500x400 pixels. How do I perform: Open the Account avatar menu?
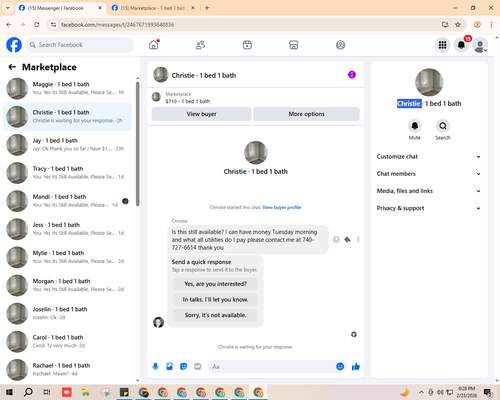480,45
